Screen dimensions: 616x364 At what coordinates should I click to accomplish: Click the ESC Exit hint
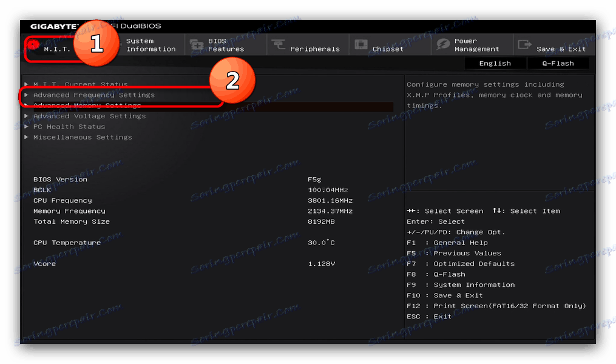coord(429,317)
